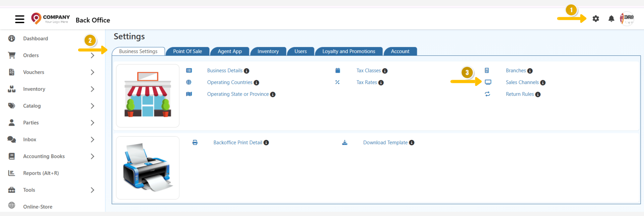Click the Return Rules arrows icon
The image size is (644, 216).
pyautogui.click(x=488, y=94)
